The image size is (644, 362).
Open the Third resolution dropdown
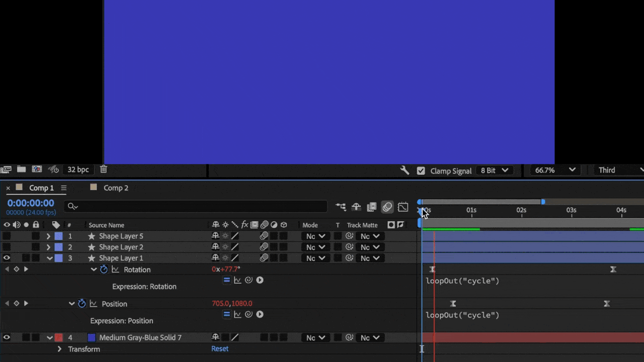[619, 170]
